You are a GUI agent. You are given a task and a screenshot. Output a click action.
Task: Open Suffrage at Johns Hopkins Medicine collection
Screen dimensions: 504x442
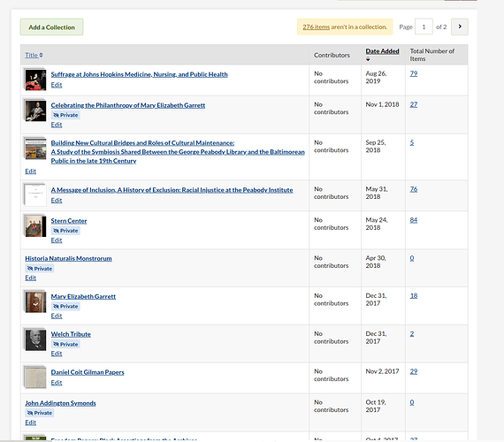pyautogui.click(x=139, y=74)
